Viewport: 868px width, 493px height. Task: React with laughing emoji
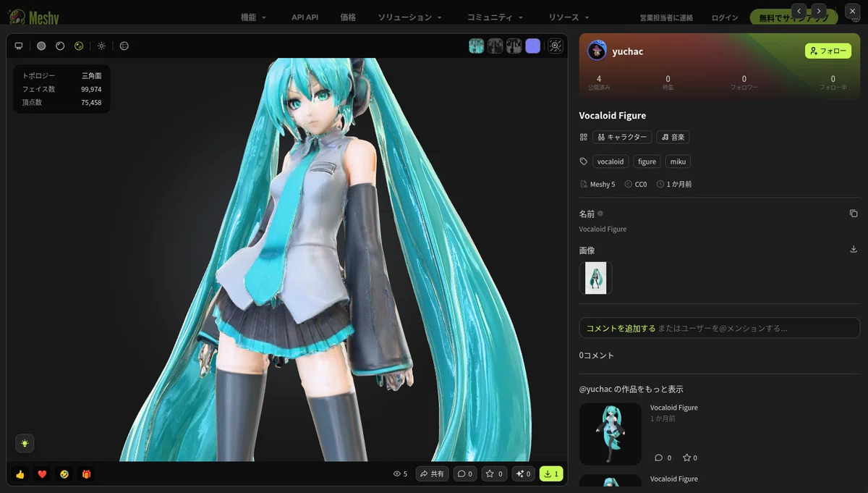pyautogui.click(x=64, y=474)
